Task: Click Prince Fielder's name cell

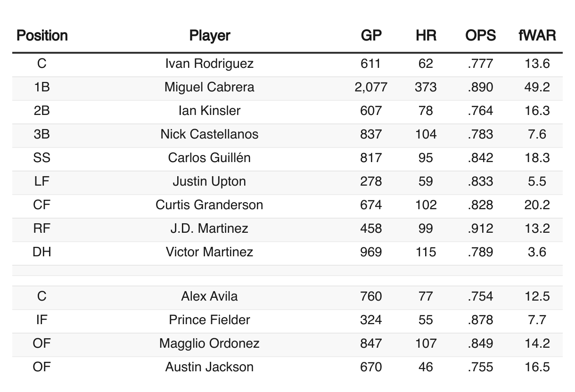Action: click(x=210, y=320)
